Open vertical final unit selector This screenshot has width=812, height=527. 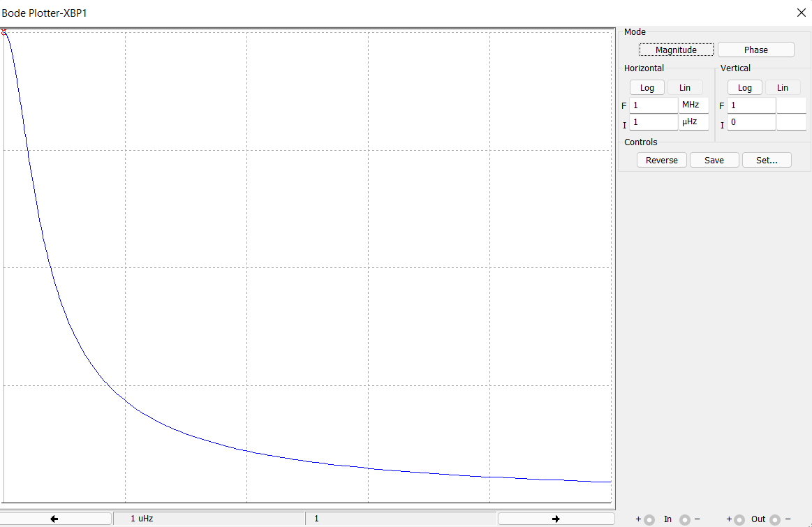point(791,105)
